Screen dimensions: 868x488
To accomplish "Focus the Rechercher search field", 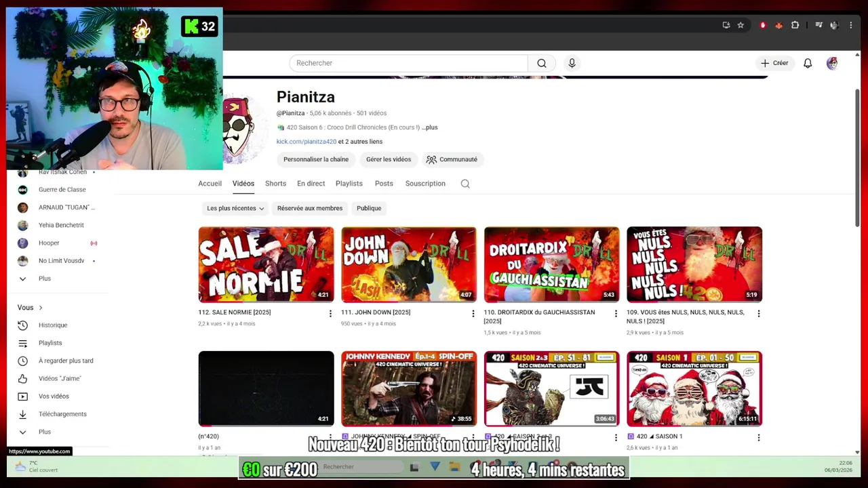I will pos(408,63).
